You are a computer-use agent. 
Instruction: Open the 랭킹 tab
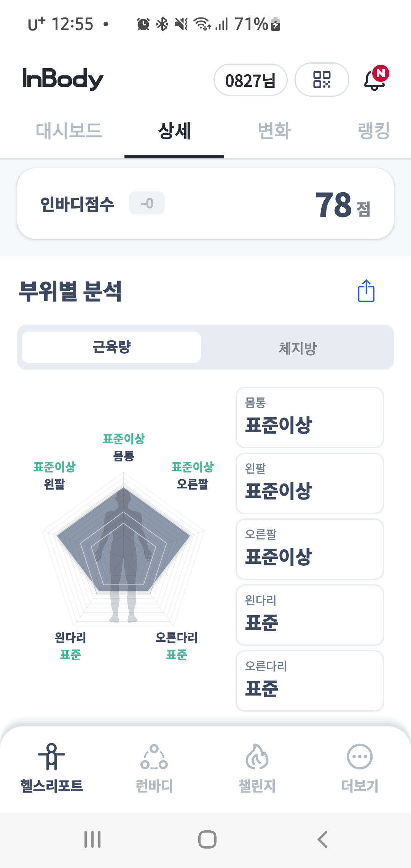[374, 131]
